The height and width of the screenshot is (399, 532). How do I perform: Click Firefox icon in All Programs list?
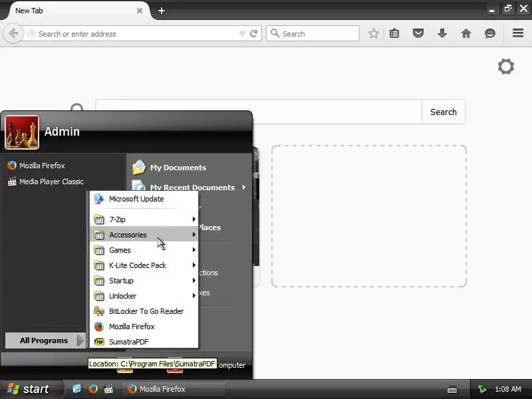[x=99, y=327]
